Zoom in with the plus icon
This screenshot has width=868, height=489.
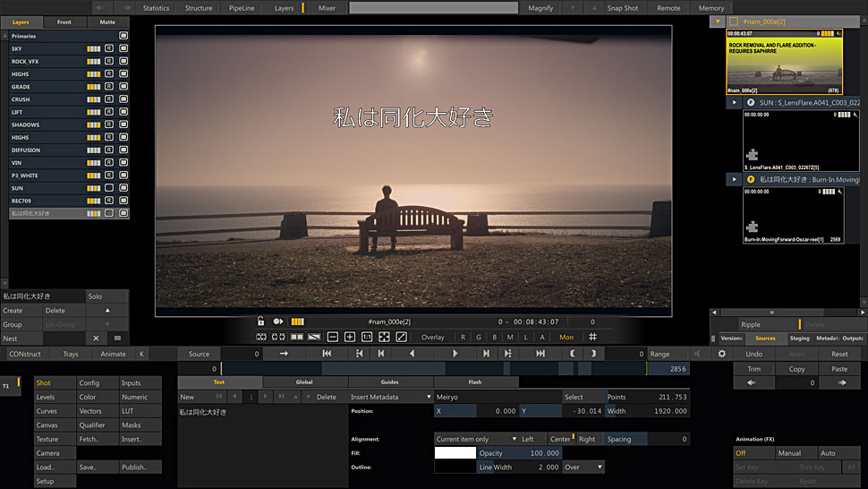(349, 337)
